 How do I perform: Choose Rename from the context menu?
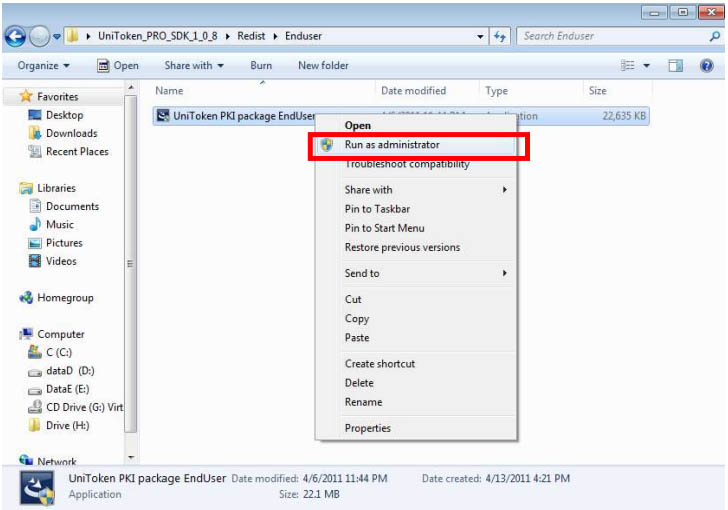363,402
